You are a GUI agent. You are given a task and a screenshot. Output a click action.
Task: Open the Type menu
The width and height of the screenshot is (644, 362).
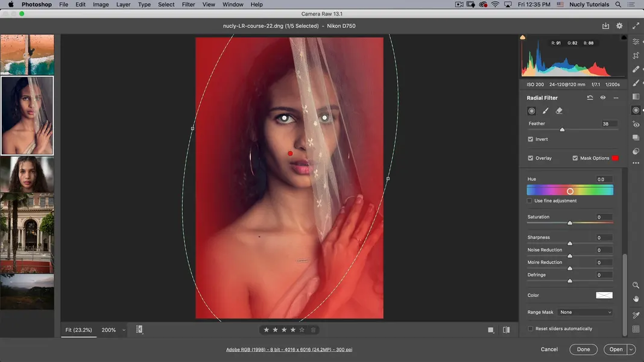click(144, 4)
